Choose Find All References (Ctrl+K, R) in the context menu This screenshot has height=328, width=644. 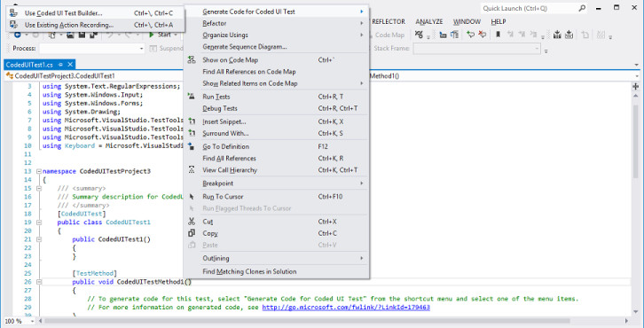click(276, 158)
